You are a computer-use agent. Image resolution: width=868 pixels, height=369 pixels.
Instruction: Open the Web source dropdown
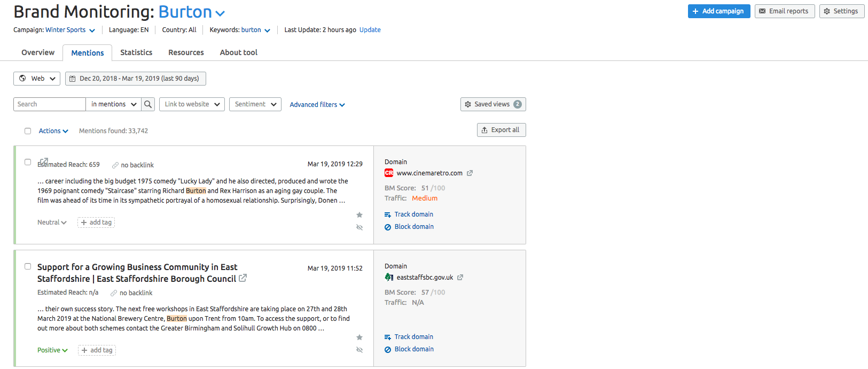(37, 79)
